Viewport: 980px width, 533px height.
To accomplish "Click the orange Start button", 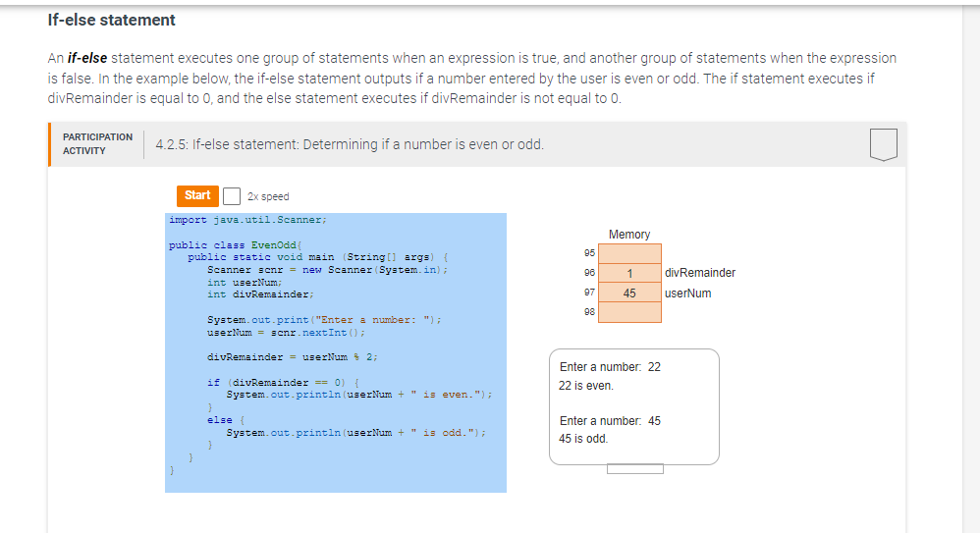I will click(197, 195).
